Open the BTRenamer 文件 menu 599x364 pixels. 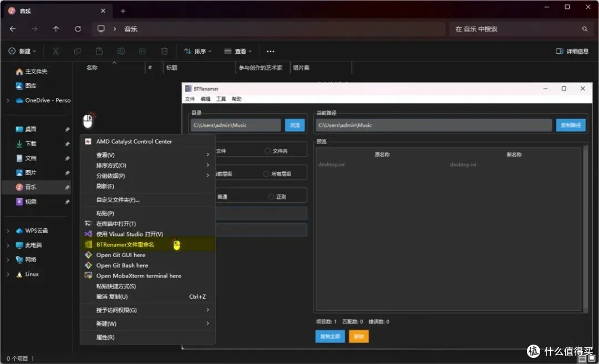click(190, 99)
